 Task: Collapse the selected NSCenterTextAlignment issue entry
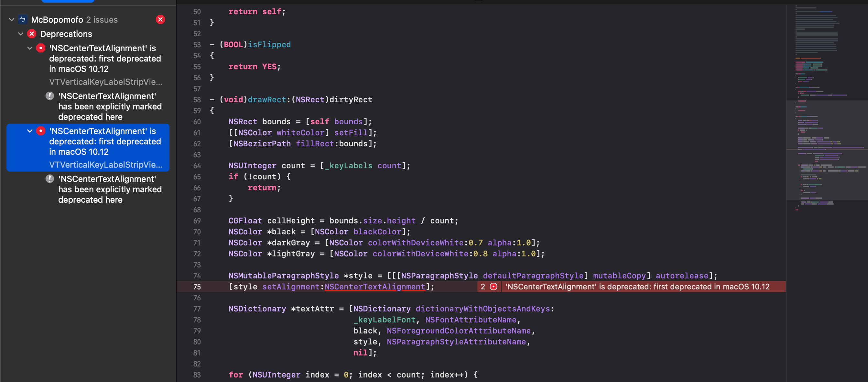pos(30,131)
